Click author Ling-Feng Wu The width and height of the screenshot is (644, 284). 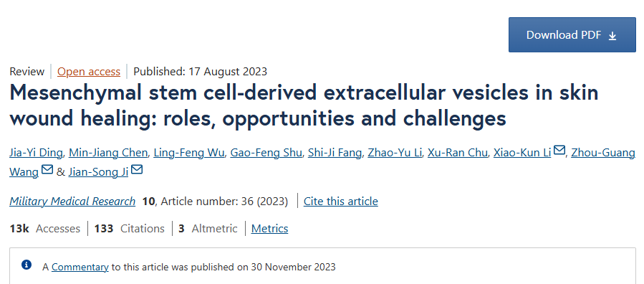(189, 153)
